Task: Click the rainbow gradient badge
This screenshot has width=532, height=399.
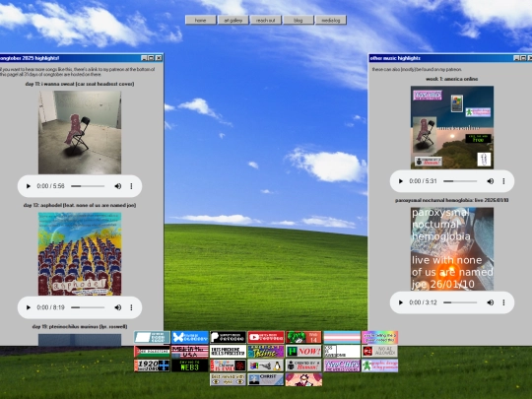Action: (379, 337)
